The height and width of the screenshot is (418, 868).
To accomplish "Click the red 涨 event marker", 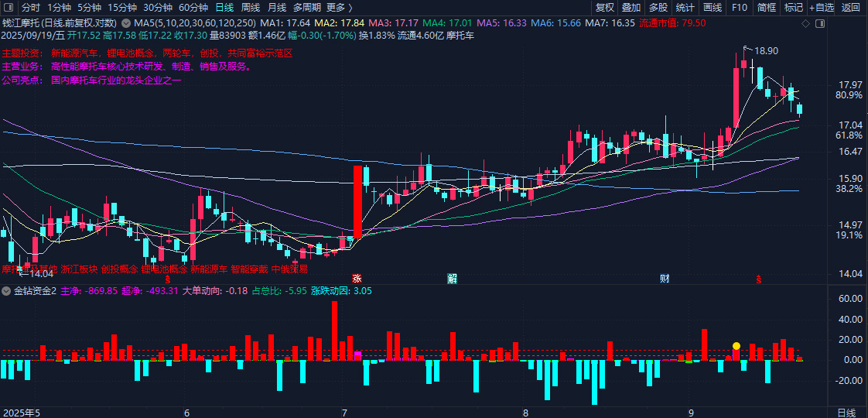I will click(x=357, y=279).
